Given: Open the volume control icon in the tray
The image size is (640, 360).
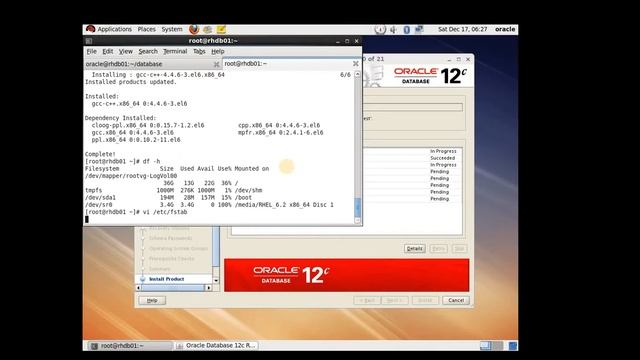Looking at the screenshot, I should (393, 29).
